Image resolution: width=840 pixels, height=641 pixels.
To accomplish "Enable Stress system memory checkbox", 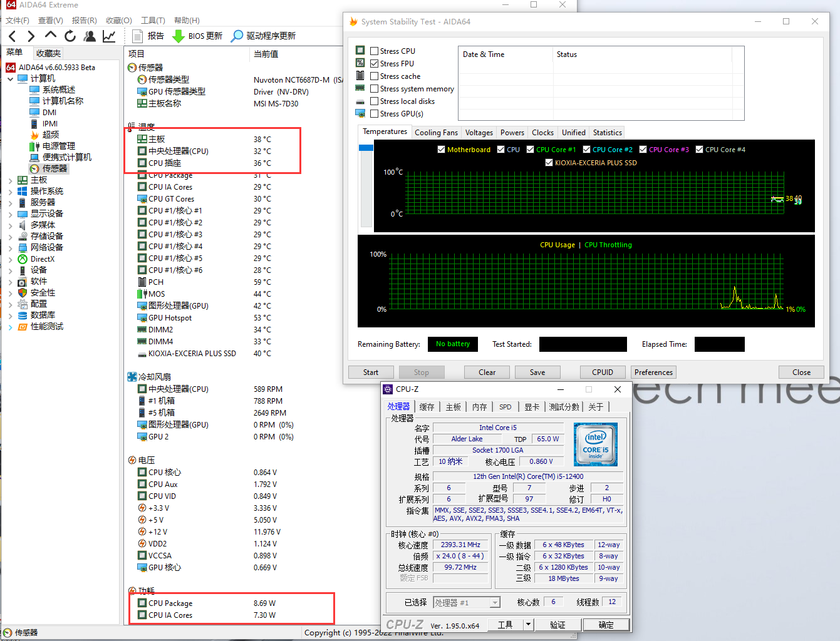I will tap(374, 89).
